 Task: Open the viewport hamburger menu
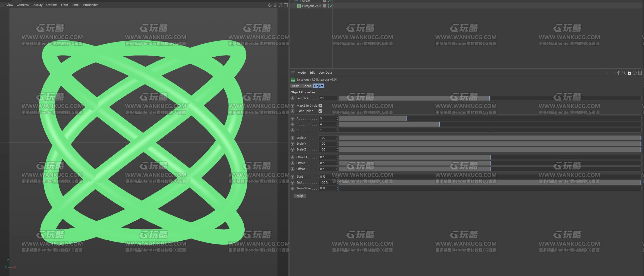2,5
